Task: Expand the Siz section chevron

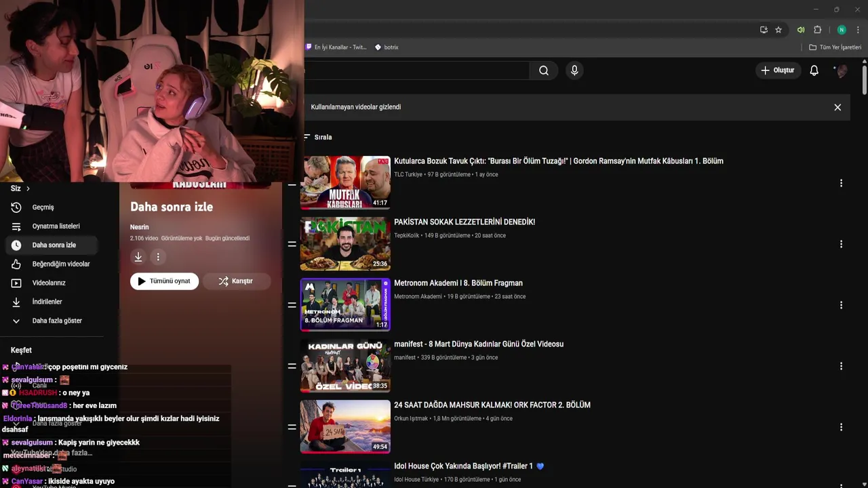Action: [x=28, y=188]
